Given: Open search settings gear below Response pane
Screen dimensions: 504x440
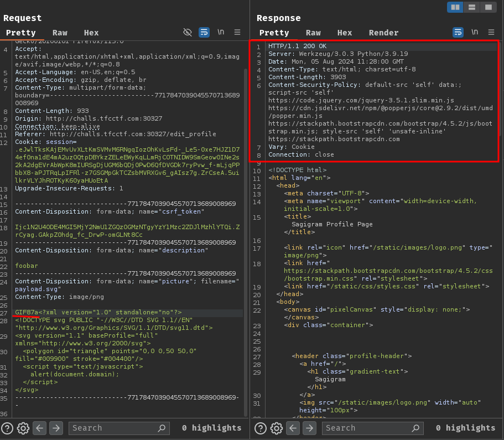Looking at the screenshot, I should click(x=277, y=428).
